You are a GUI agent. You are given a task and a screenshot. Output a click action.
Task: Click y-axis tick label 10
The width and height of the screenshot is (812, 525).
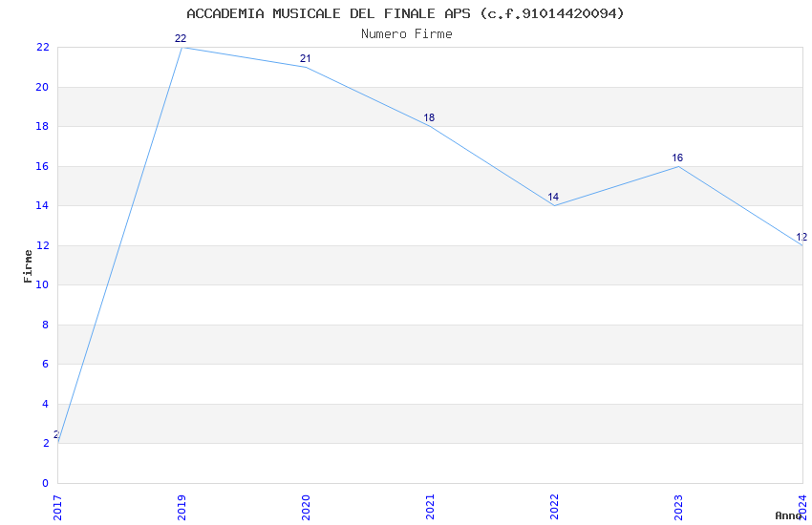(x=42, y=285)
